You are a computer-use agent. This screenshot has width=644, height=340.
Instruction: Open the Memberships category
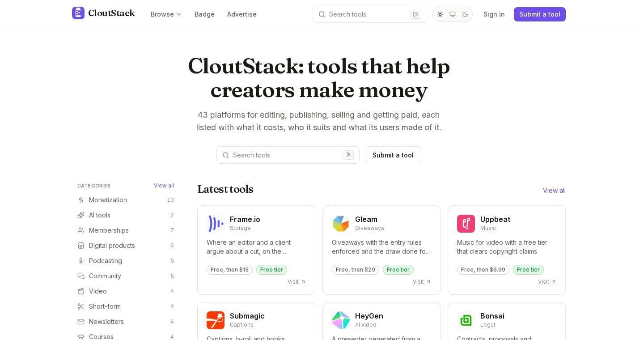126,230
